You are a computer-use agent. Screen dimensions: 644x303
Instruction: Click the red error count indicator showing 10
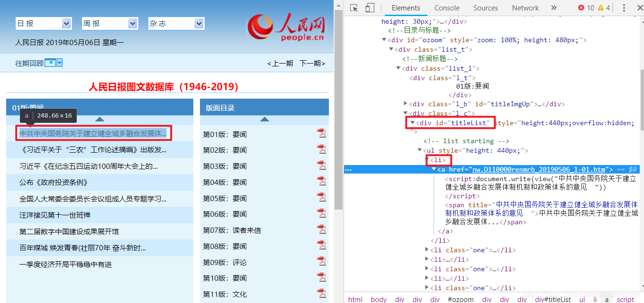pos(586,8)
